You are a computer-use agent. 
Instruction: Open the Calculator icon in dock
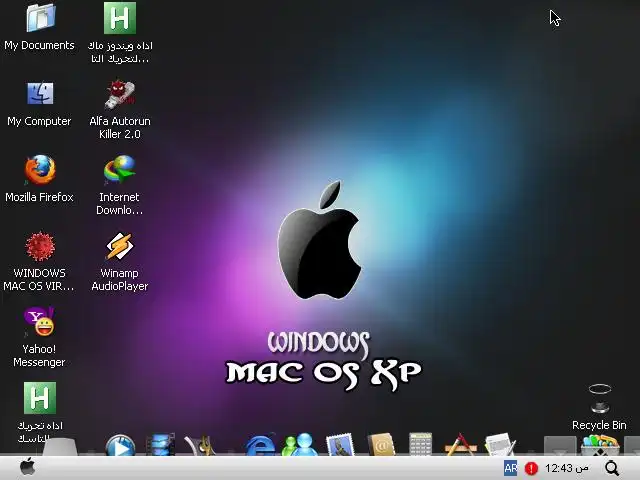420,444
